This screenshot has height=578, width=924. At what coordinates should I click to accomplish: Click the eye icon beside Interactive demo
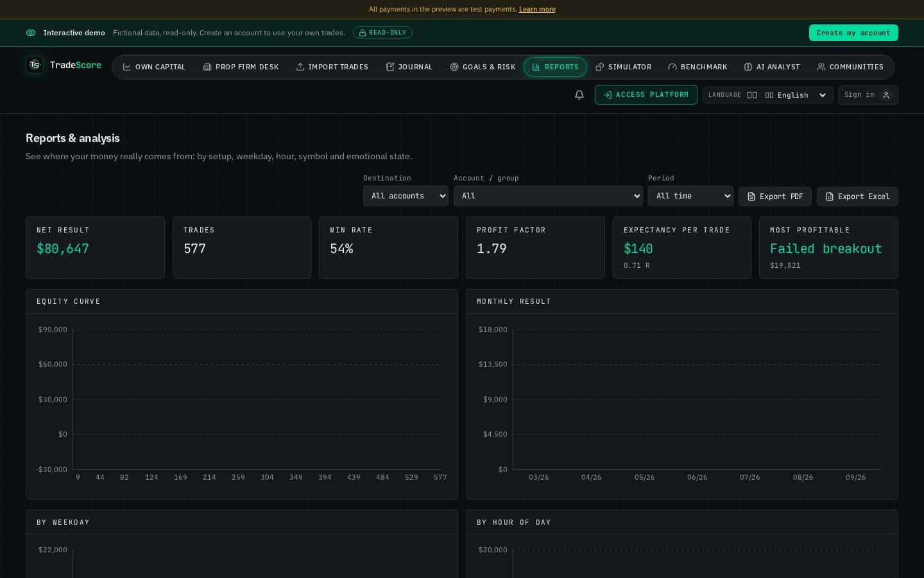tap(31, 33)
